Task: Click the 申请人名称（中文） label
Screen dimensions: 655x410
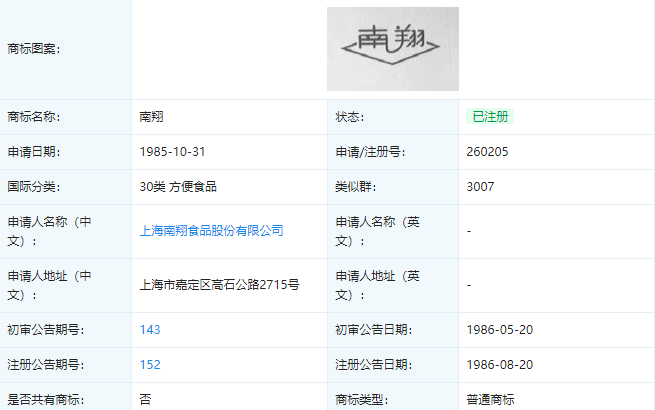Action: (x=49, y=231)
